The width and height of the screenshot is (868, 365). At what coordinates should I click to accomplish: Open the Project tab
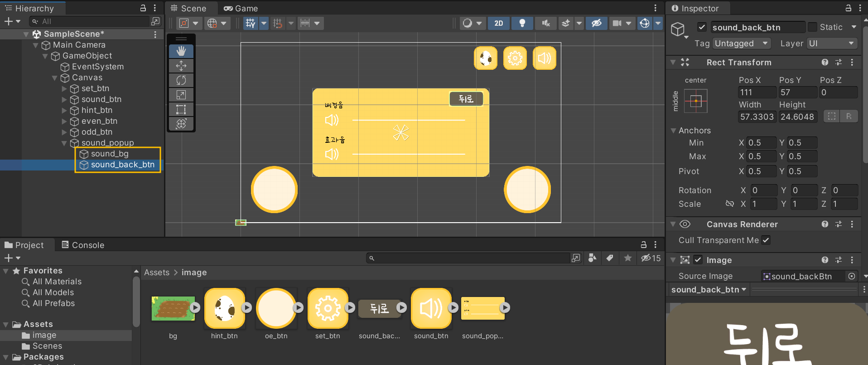[x=24, y=245]
